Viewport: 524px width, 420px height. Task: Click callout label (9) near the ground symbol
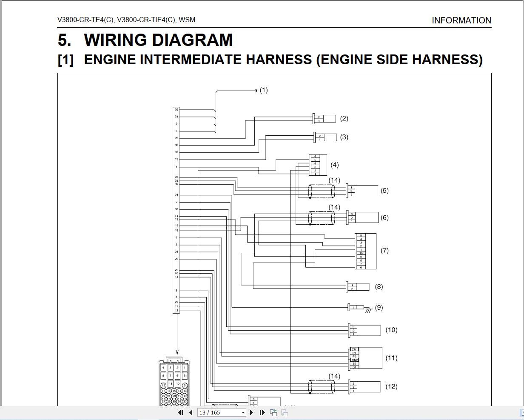379,307
